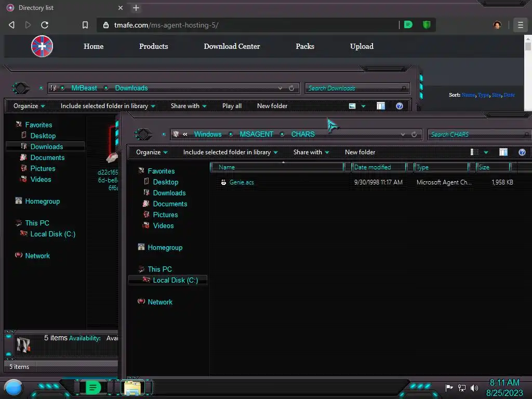Click the TMAFE site logo
532x399 pixels.
[x=42, y=46]
